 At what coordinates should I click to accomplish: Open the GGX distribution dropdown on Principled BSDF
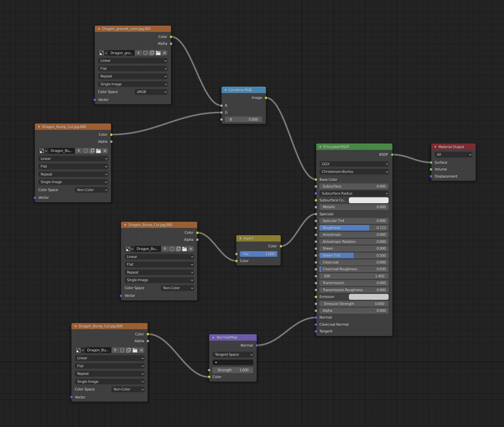(354, 164)
